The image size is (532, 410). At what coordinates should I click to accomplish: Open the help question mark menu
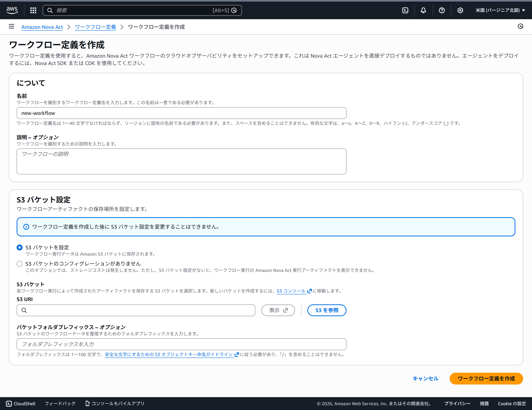point(442,10)
